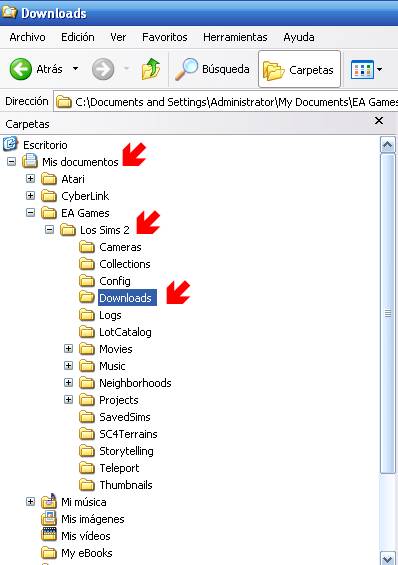Collapse the EA Games tree node
Image resolution: width=398 pixels, height=565 pixels.
(x=30, y=213)
